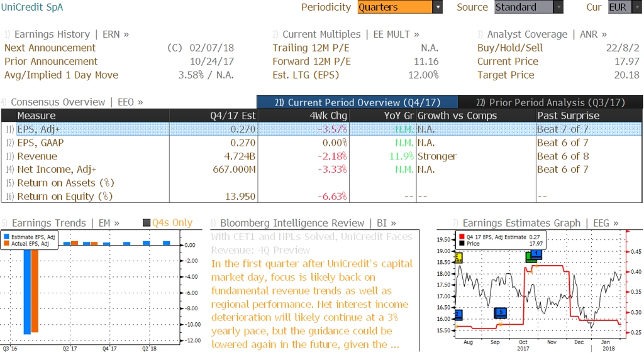The height and width of the screenshot is (353, 644).
Task: Click the blue marker labeled 2 near August
Action: coord(458,315)
